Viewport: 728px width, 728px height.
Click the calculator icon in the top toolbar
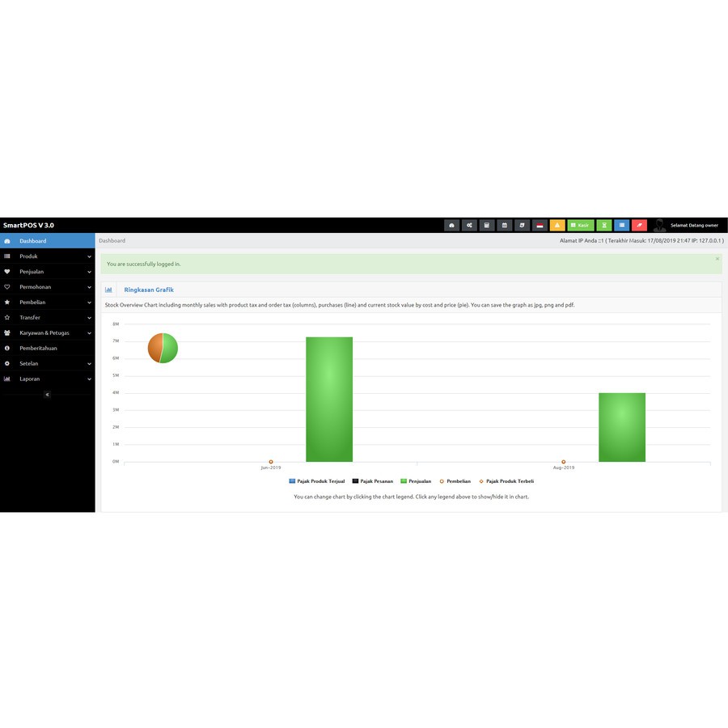(x=487, y=225)
